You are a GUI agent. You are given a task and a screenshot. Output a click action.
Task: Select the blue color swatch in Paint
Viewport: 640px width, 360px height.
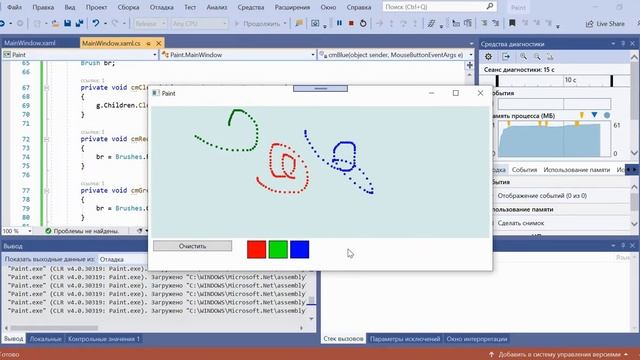(300, 249)
